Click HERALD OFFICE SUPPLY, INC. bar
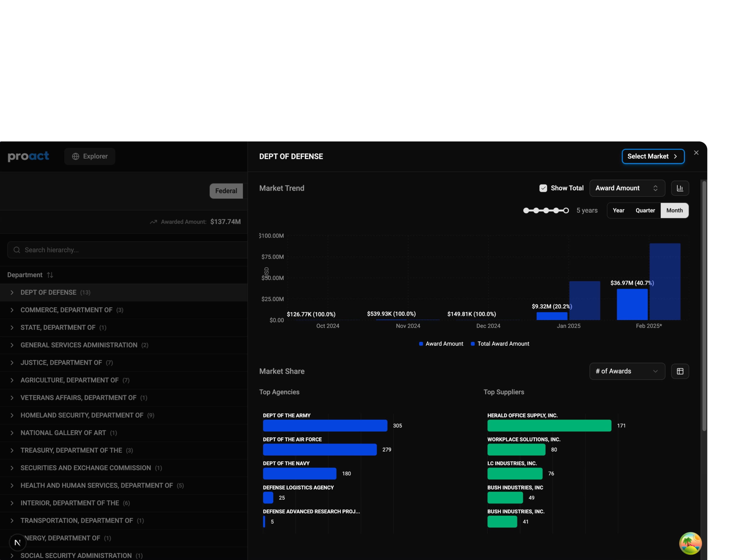 [549, 426]
